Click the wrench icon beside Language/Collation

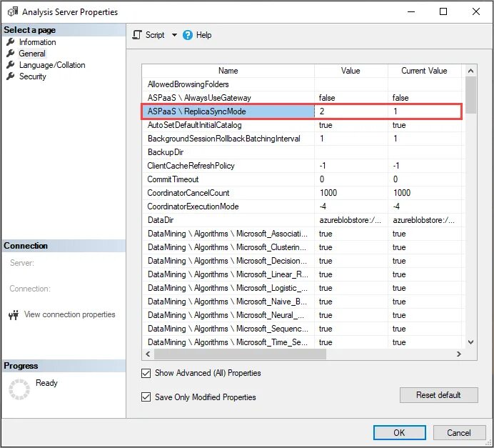click(x=11, y=65)
